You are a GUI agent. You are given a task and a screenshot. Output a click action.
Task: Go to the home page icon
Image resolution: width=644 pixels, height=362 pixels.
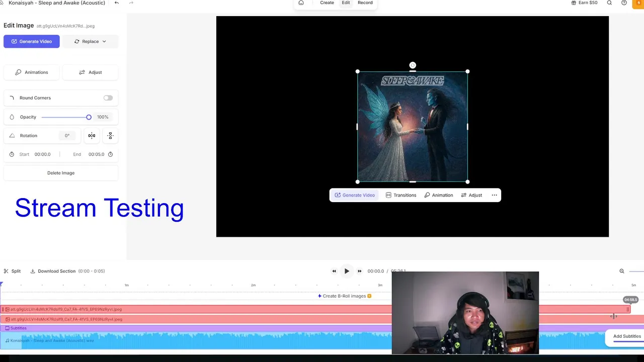[301, 3]
